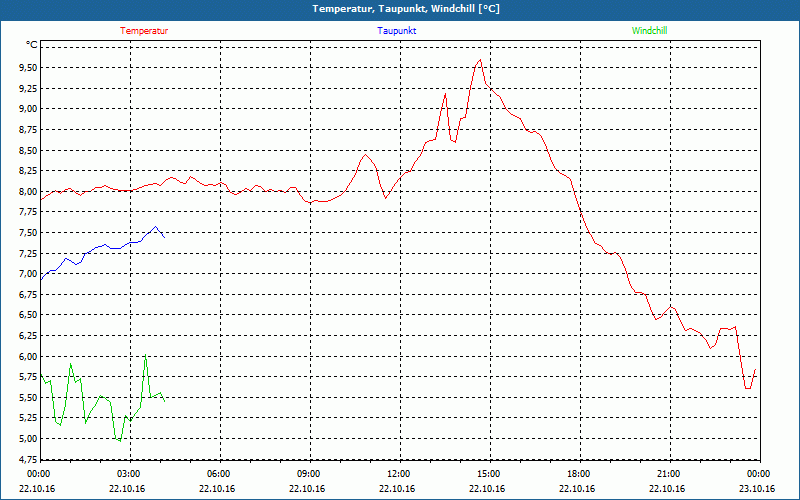The height and width of the screenshot is (500, 800).
Task: Click the 09:00 time axis label
Action: [x=308, y=474]
